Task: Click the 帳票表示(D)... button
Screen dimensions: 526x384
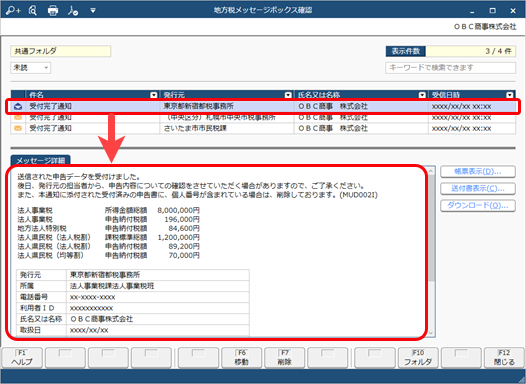Action: pyautogui.click(x=478, y=171)
